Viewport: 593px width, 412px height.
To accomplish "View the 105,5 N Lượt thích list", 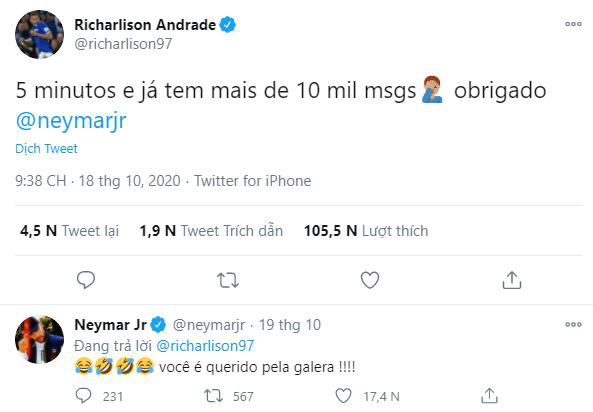I will pos(366,231).
